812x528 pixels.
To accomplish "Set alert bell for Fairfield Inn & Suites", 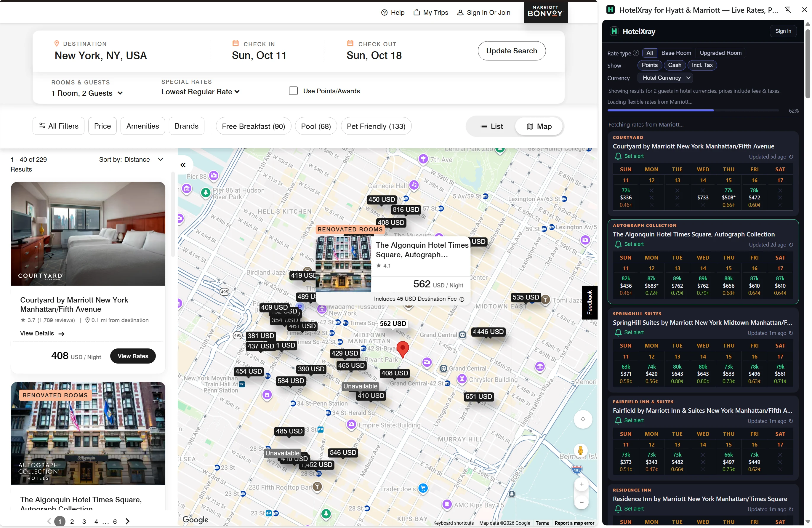I will pos(618,420).
